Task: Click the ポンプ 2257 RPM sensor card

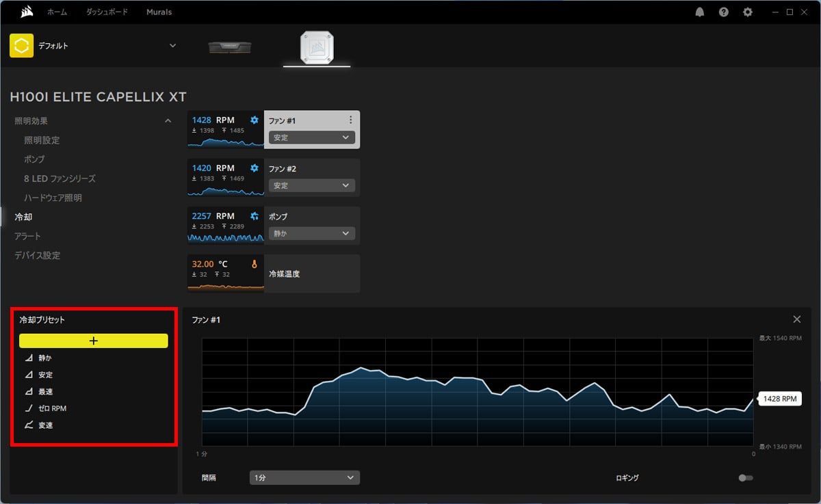Action: (x=226, y=226)
